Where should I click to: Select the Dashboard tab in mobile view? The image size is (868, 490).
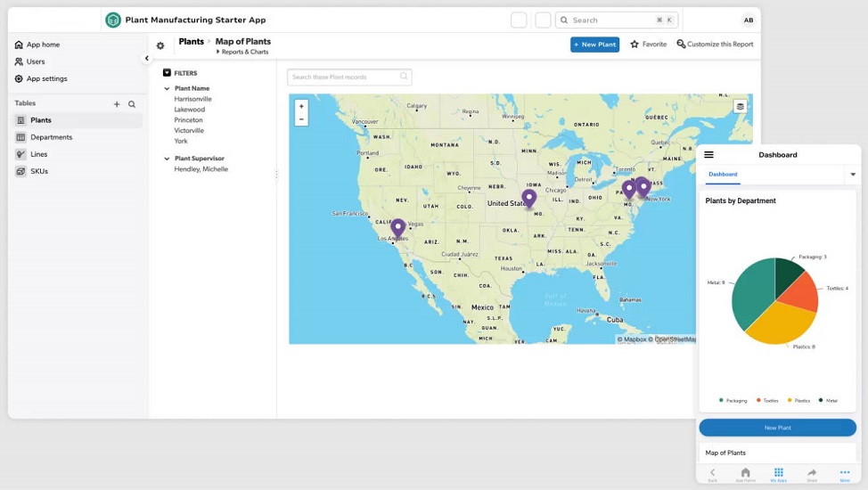(723, 175)
